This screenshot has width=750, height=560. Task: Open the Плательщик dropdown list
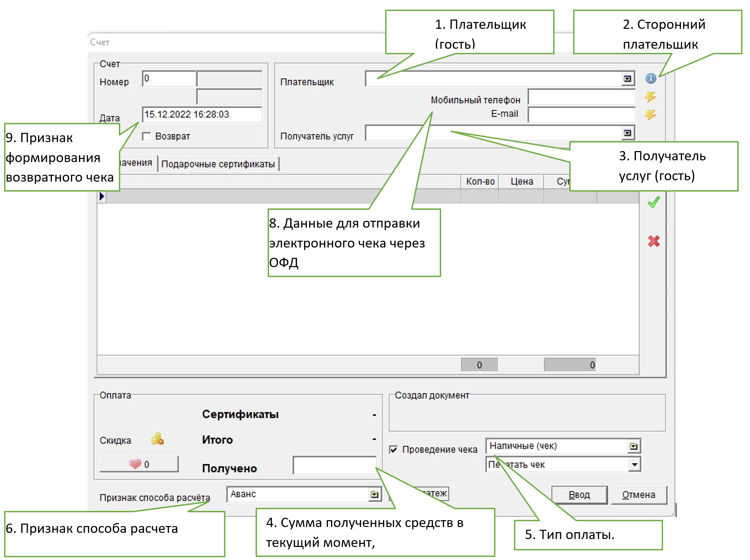point(627,79)
